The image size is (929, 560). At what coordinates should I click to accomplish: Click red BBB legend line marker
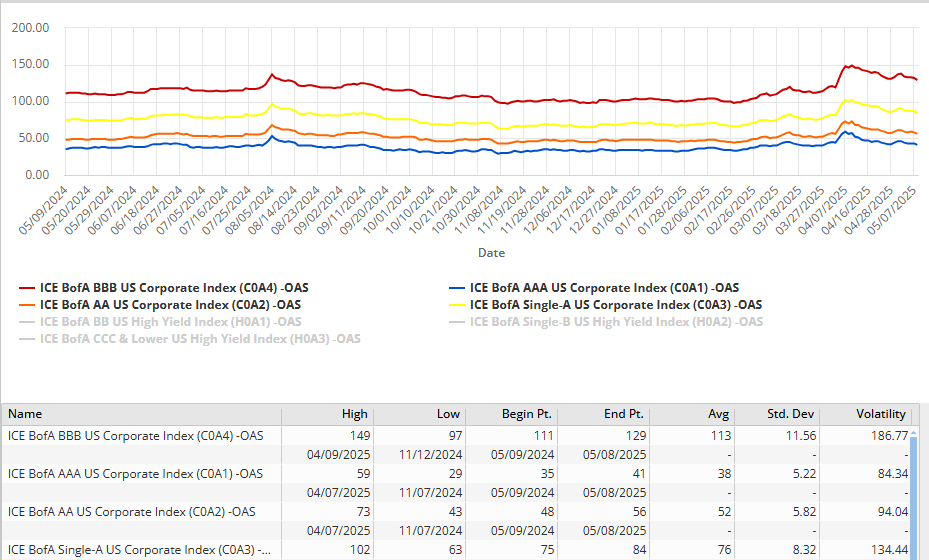27,289
